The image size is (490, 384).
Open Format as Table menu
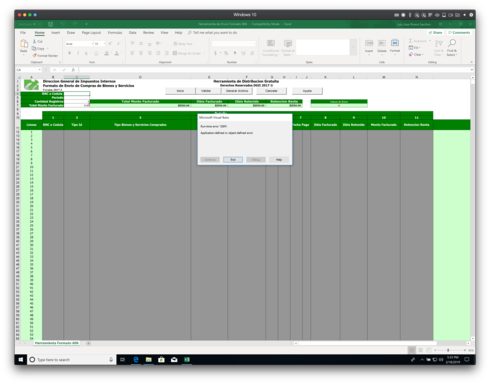[288, 48]
